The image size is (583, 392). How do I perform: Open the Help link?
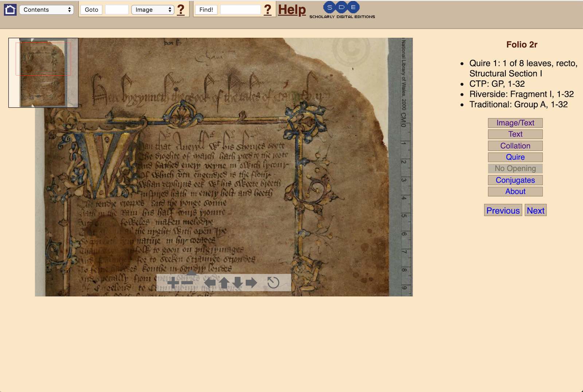coord(292,10)
